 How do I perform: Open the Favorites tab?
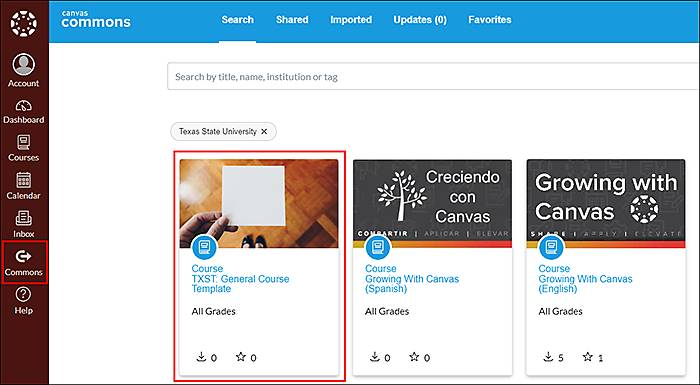pos(490,20)
